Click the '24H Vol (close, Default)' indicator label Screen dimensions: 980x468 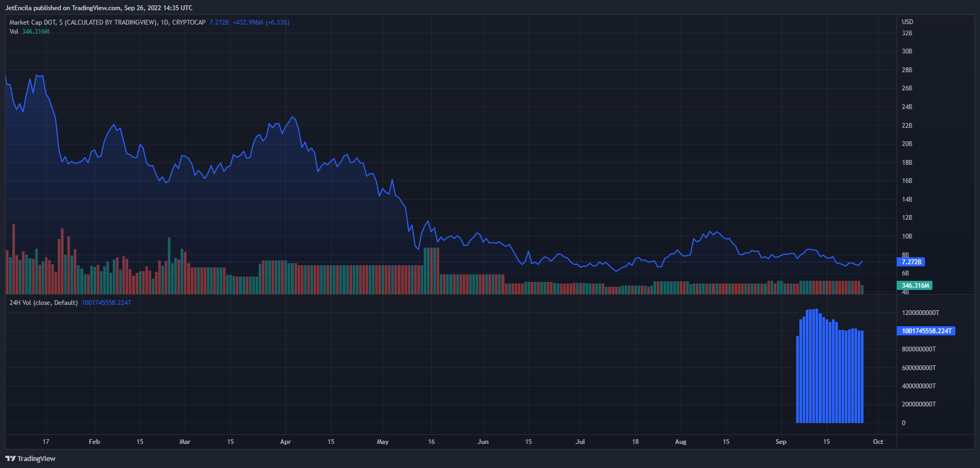pyautogui.click(x=44, y=303)
